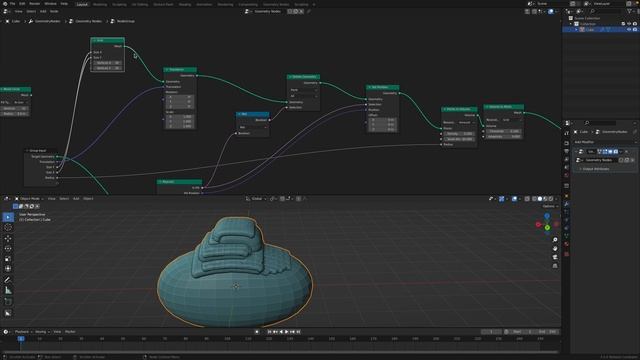Viewport: 640px width, 360px height.
Task: Open the Keying dropdown in the timeline
Action: [42, 332]
